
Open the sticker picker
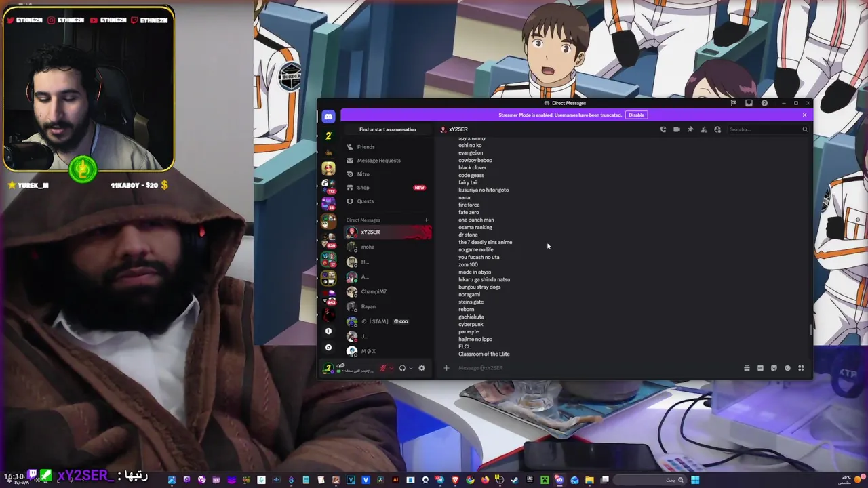coord(774,368)
